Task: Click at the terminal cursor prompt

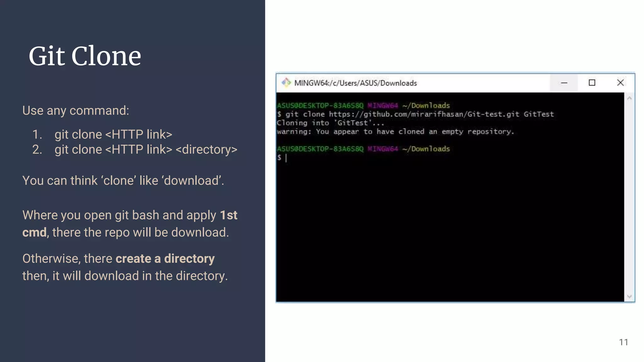Action: [x=286, y=158]
